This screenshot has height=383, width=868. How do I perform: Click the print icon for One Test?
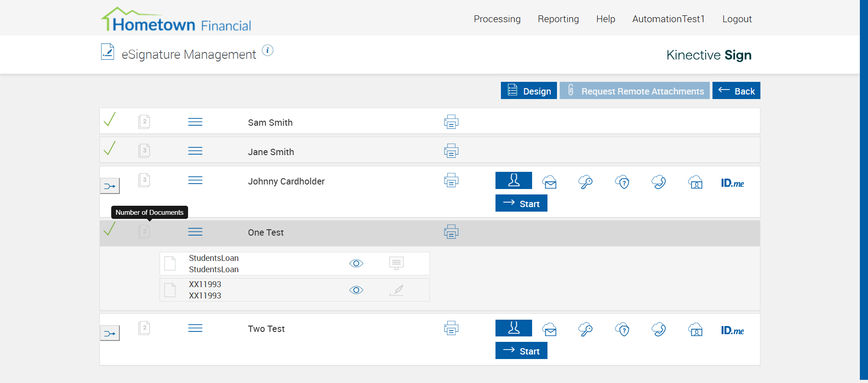click(451, 232)
